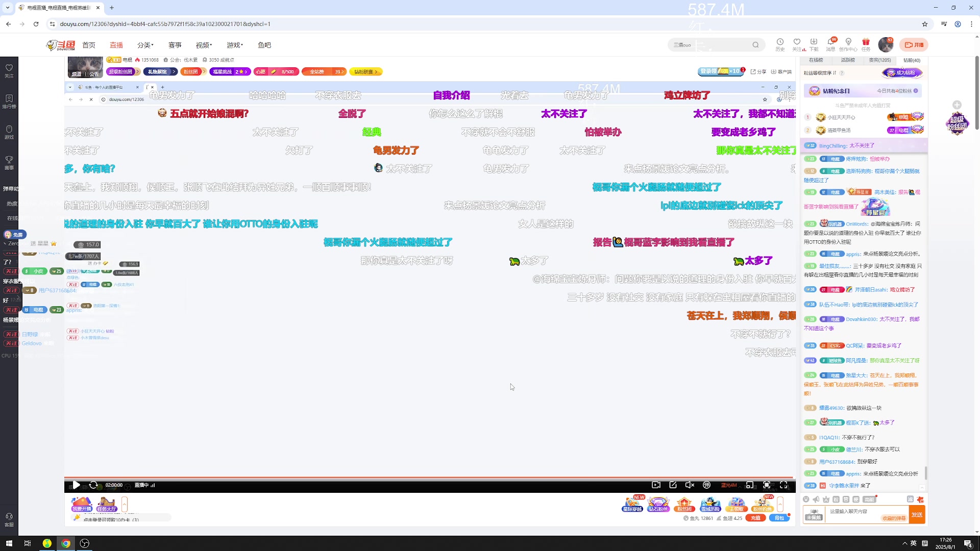Screen dimensions: 980x551
Task: Open 赛事 trophy in the left sidebar
Action: point(9,163)
